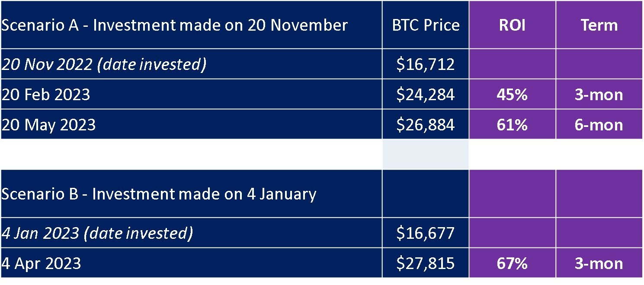Click the Term column header

coord(599,25)
